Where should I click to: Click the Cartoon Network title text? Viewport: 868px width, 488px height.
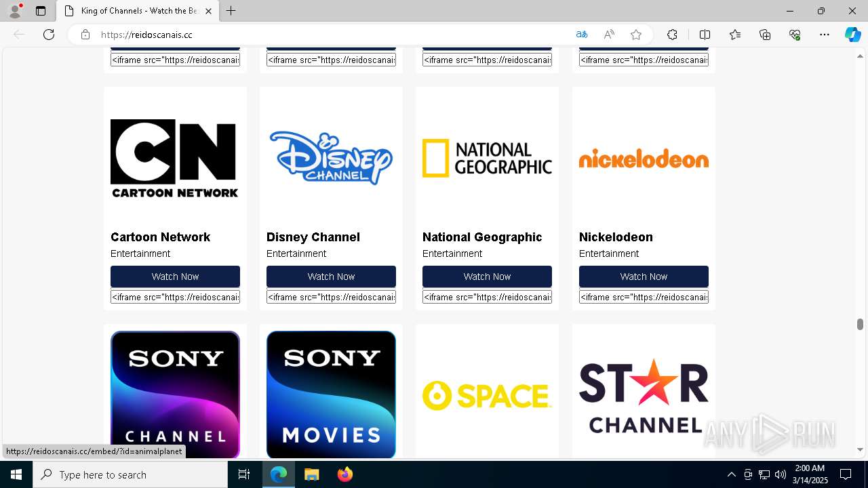tap(160, 237)
